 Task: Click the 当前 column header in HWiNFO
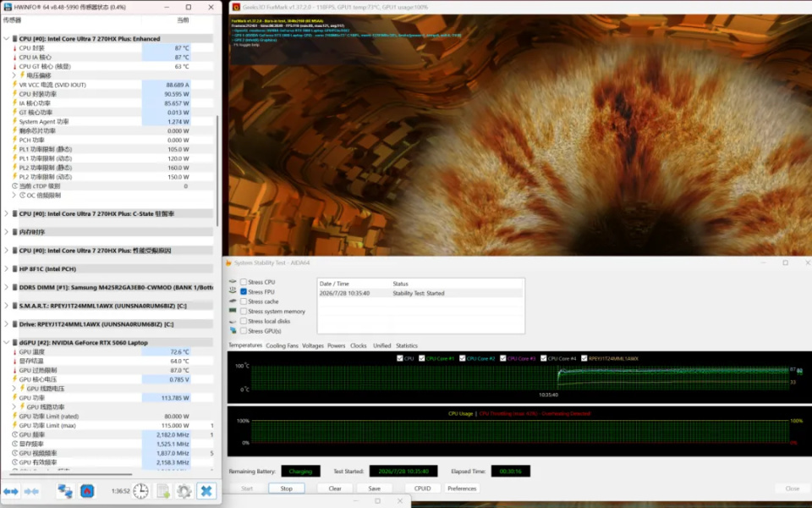(x=183, y=20)
